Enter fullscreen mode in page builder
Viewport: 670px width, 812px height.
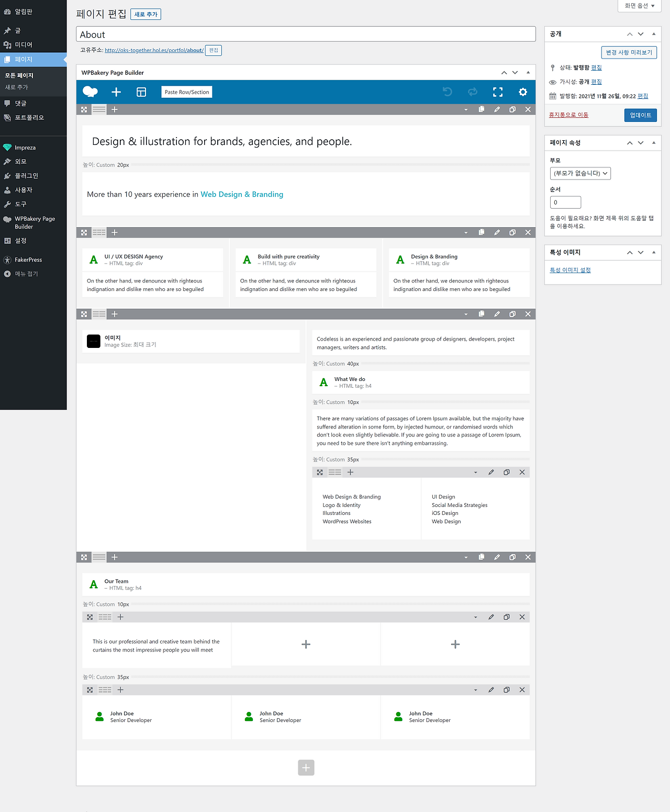tap(498, 92)
